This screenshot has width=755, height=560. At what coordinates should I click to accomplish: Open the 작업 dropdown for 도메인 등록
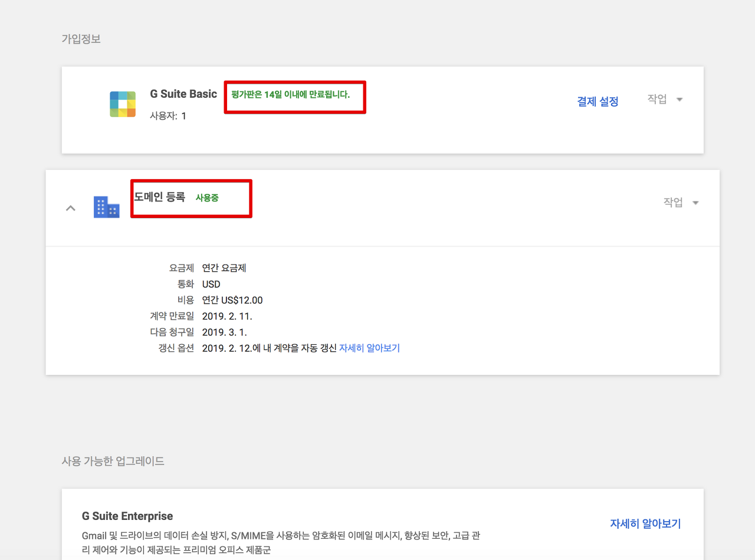coord(681,202)
